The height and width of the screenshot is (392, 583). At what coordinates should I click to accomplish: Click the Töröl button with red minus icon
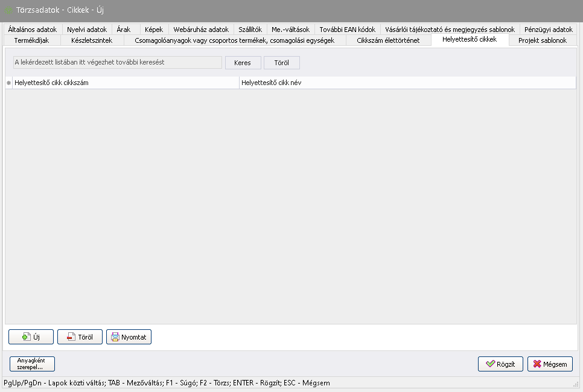tap(80, 337)
